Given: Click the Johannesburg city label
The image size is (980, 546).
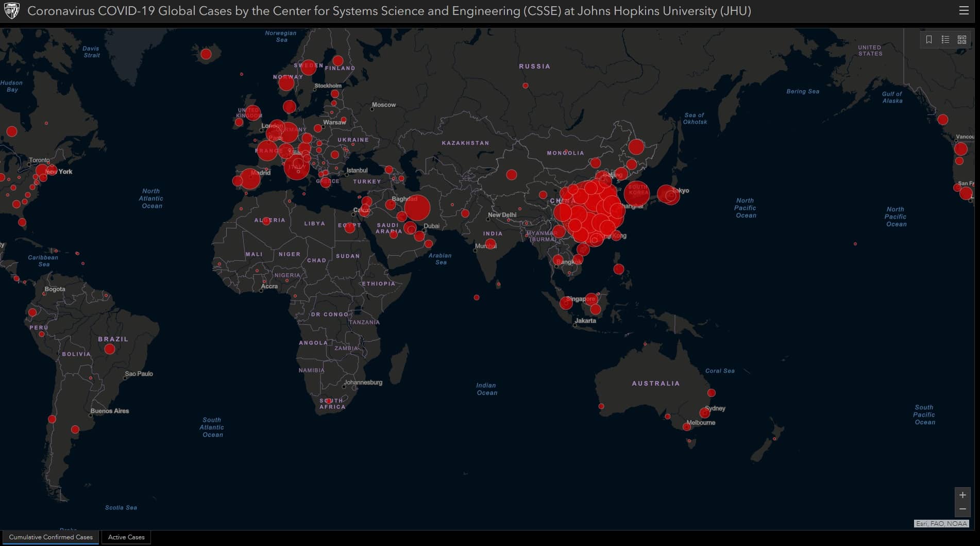Looking at the screenshot, I should 363,383.
